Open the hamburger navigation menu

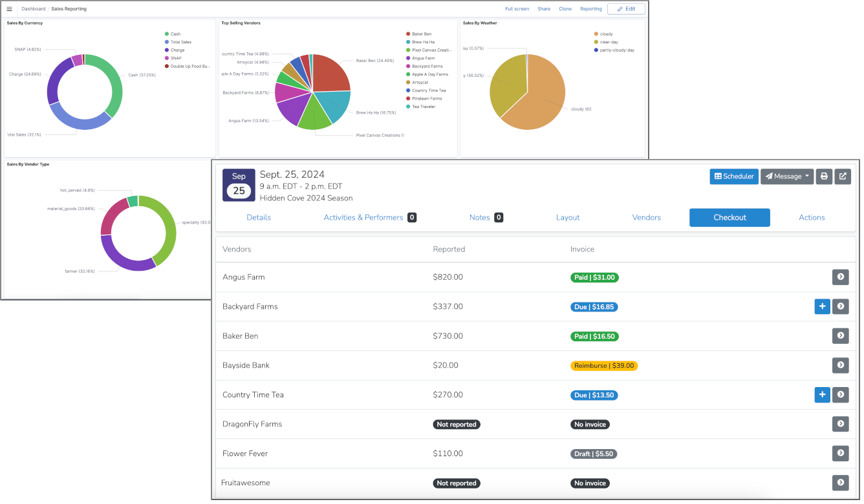pyautogui.click(x=9, y=8)
